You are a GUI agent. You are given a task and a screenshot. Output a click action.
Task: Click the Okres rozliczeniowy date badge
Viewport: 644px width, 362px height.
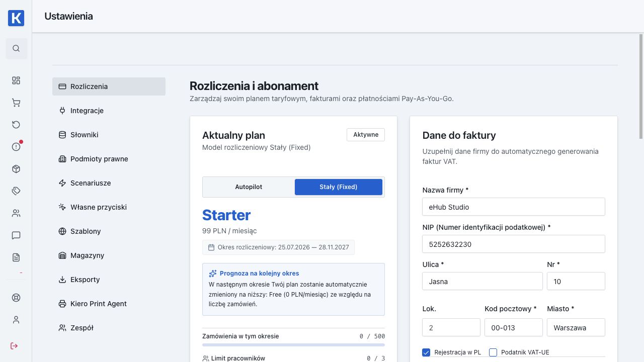click(x=278, y=247)
